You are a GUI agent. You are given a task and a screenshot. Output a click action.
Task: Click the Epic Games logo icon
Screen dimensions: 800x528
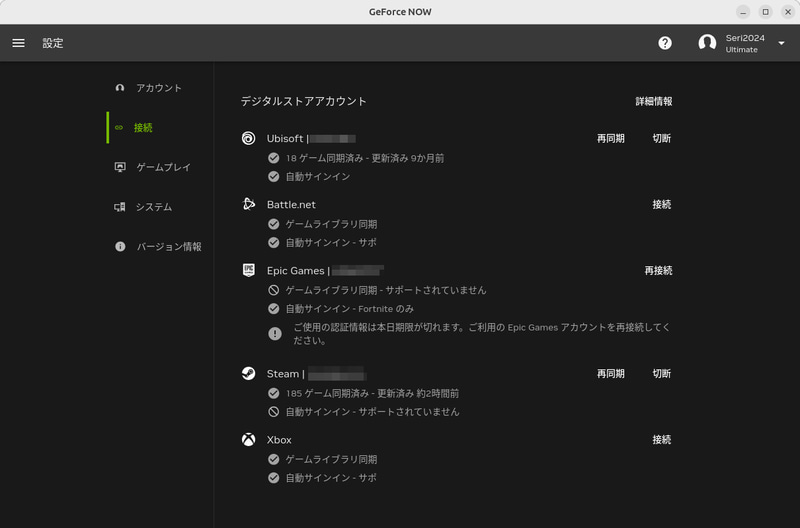[x=248, y=270]
